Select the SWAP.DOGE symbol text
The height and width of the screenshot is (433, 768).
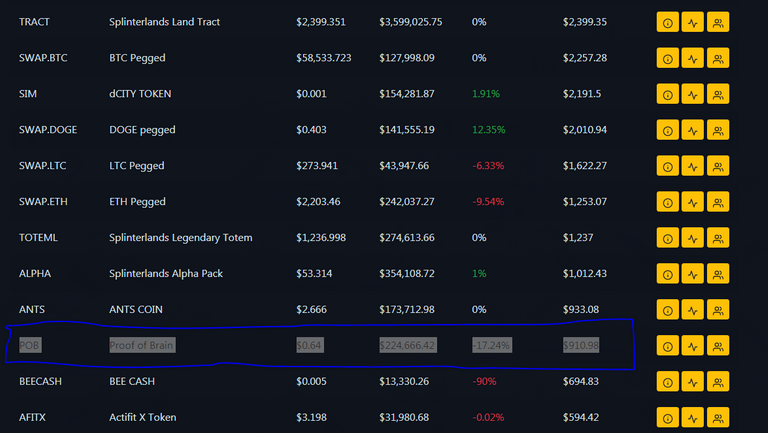[x=48, y=130]
